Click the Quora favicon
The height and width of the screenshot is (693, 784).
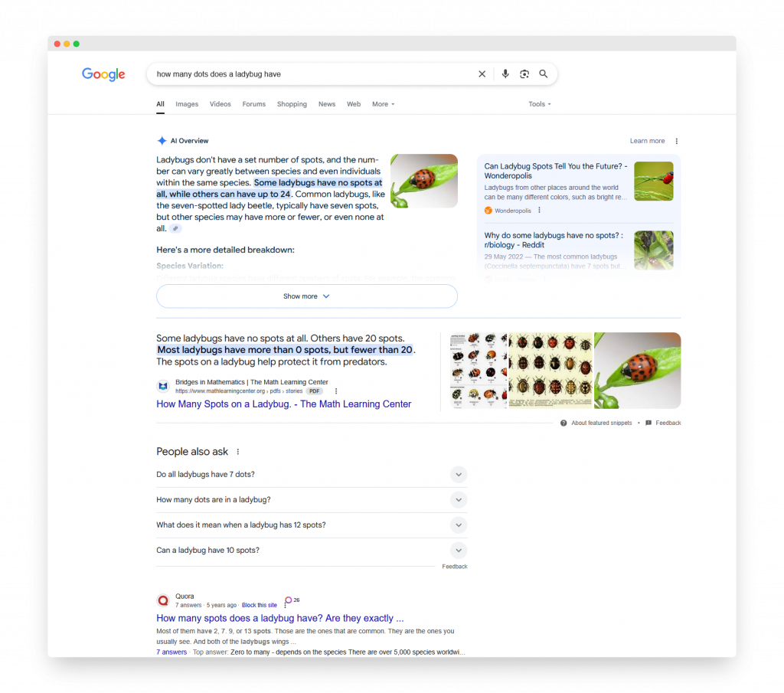pos(163,600)
